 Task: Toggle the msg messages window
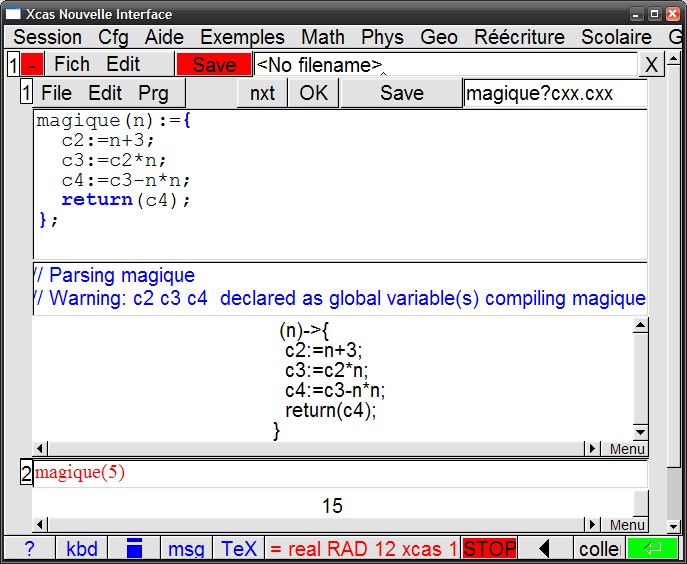click(186, 548)
